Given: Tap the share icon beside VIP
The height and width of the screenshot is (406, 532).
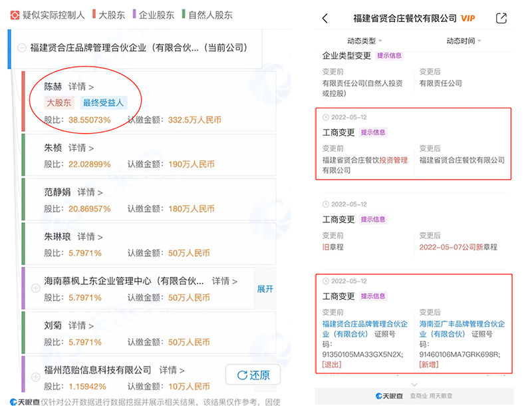Looking at the screenshot, I should [501, 18].
